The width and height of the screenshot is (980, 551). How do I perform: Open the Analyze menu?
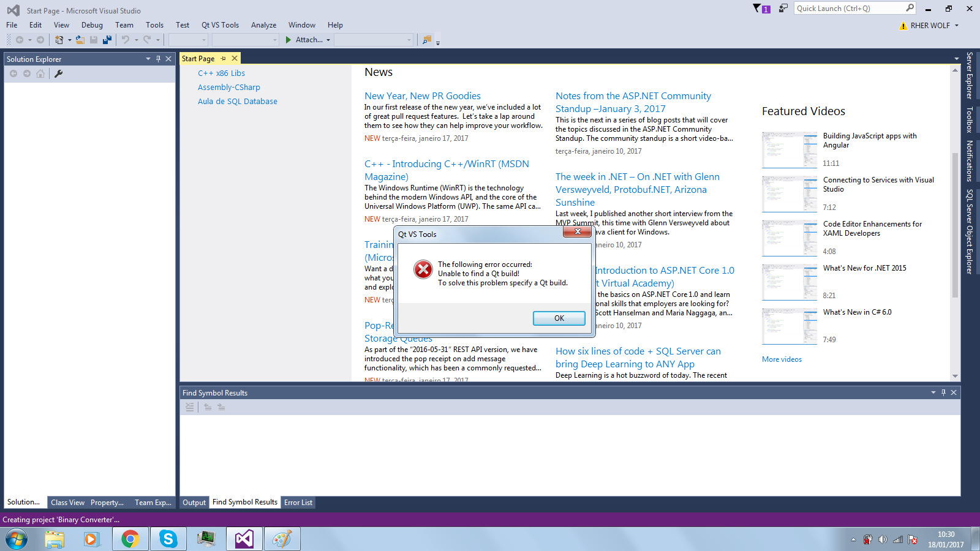[x=263, y=25]
